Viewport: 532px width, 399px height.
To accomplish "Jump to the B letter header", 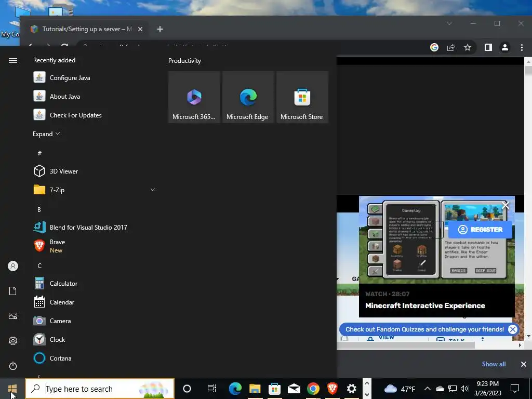I will [x=39, y=210].
